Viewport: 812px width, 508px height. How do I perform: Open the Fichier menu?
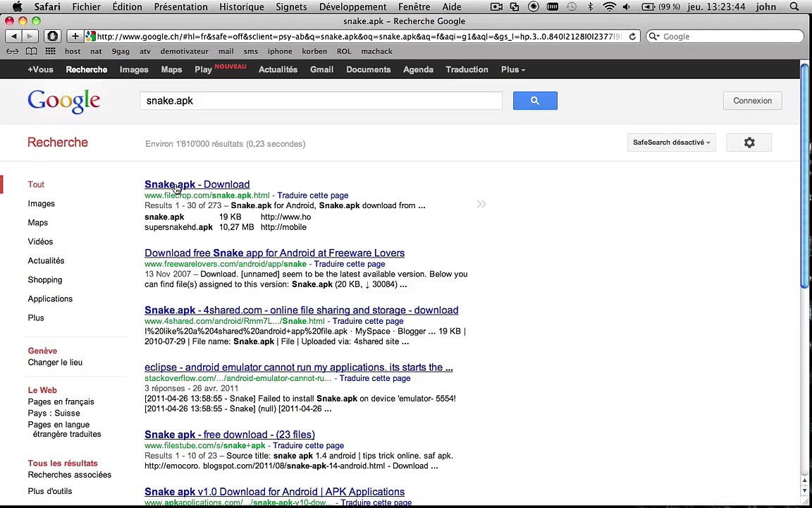pyautogui.click(x=87, y=7)
